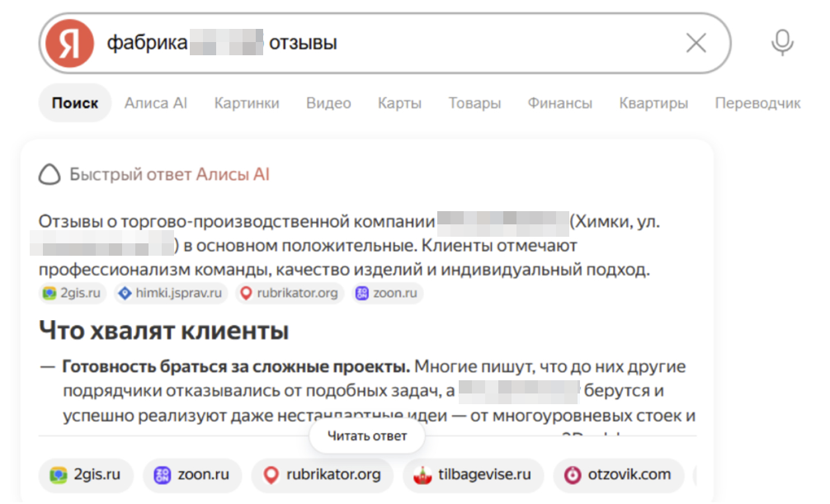
Task: Open the small 2gis.ru source chip under the answer
Action: point(73,294)
